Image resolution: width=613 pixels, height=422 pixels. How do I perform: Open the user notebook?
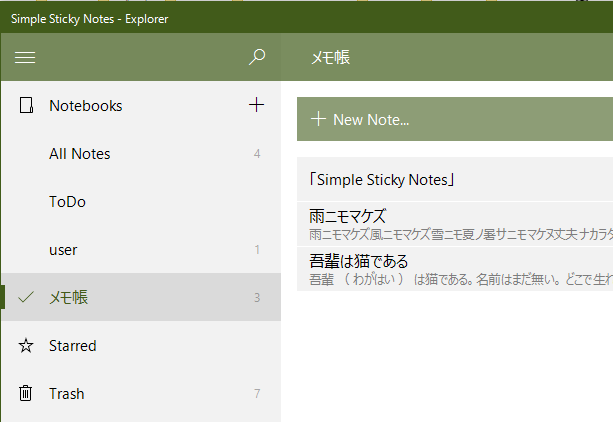click(141, 250)
